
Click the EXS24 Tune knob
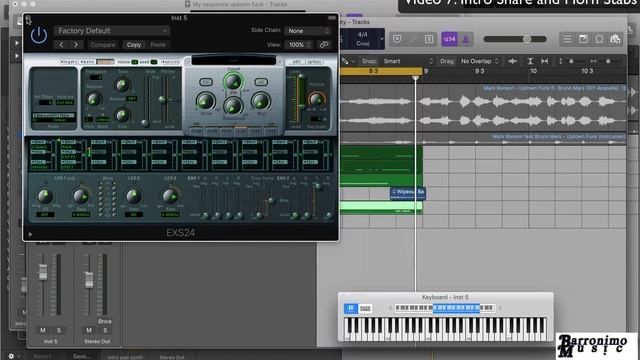point(122,85)
